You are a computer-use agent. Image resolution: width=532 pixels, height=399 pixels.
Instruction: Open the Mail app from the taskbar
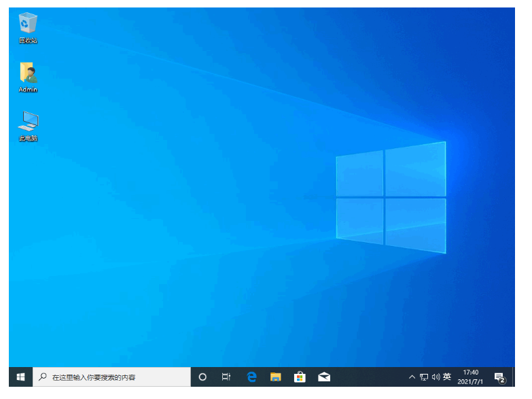pyautogui.click(x=324, y=377)
